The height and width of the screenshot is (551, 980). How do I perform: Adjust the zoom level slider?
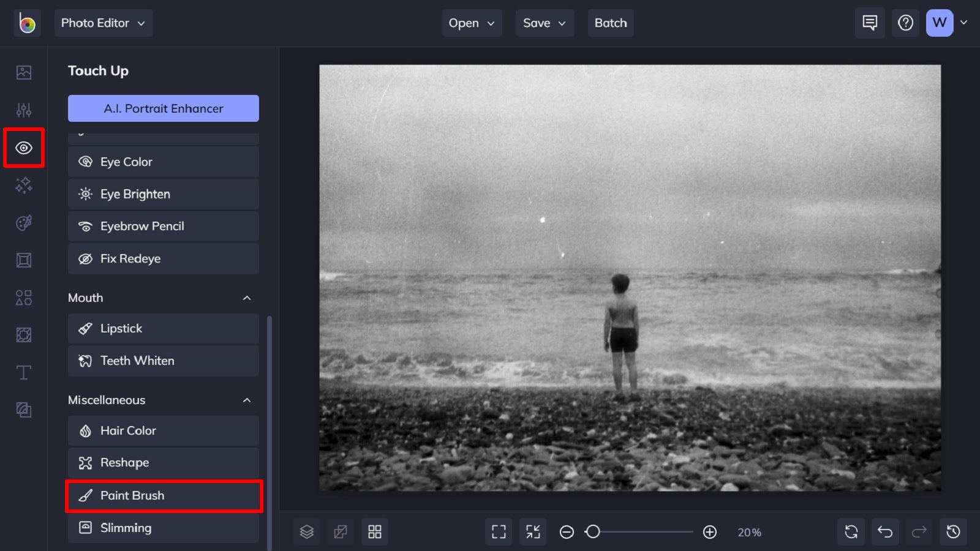[592, 532]
